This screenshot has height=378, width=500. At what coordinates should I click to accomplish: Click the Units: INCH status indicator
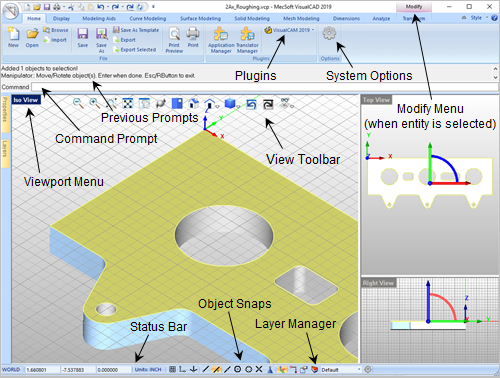pos(148,370)
